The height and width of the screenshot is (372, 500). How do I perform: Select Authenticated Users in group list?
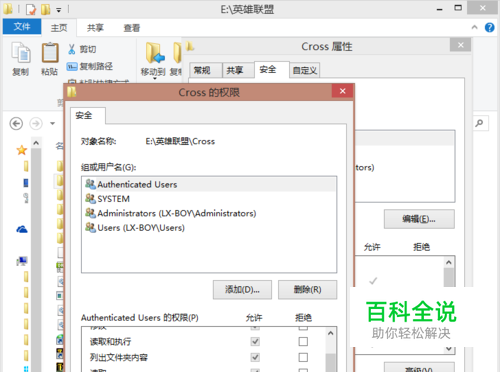pyautogui.click(x=209, y=184)
